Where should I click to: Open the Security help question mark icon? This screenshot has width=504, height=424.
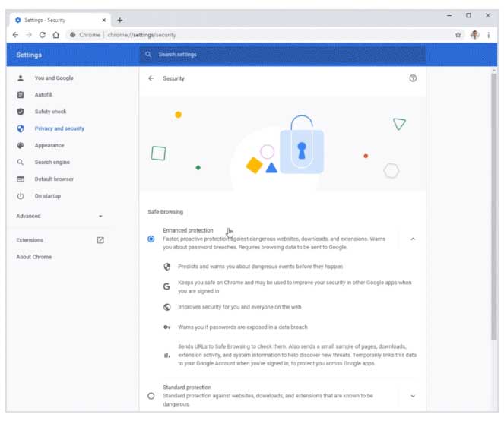(413, 78)
